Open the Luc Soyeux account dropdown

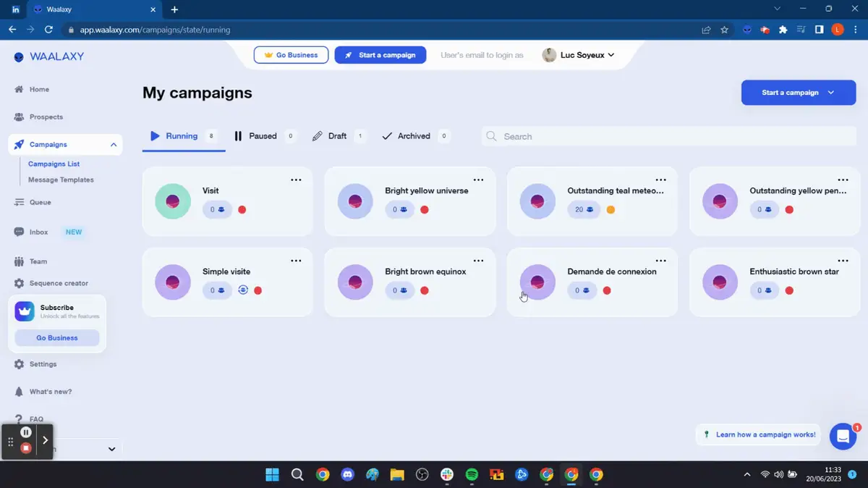[579, 55]
